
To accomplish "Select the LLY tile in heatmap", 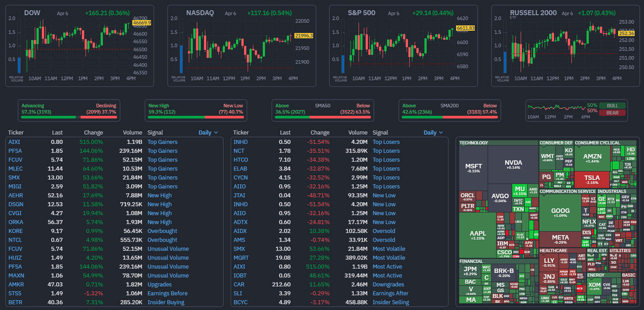I will click(549, 262).
